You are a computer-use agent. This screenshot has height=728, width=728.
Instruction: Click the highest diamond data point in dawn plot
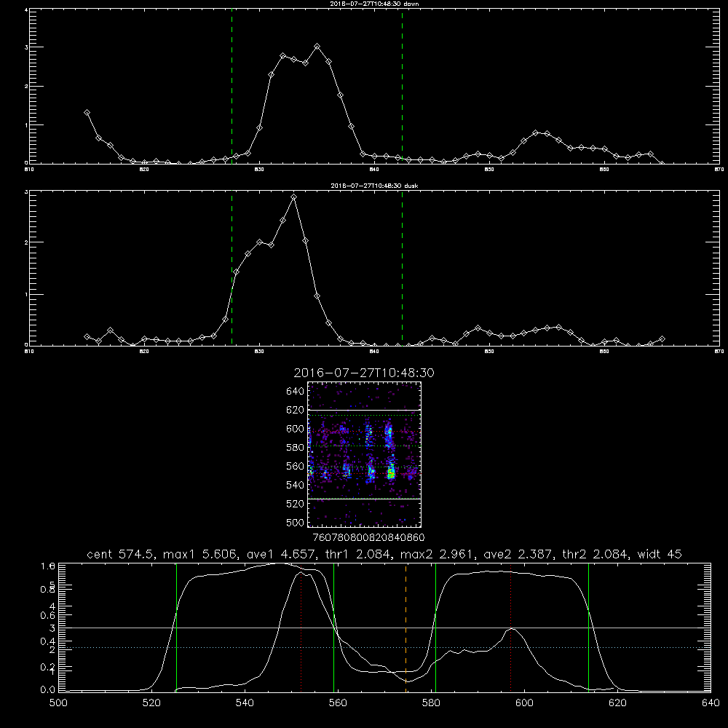(x=317, y=47)
